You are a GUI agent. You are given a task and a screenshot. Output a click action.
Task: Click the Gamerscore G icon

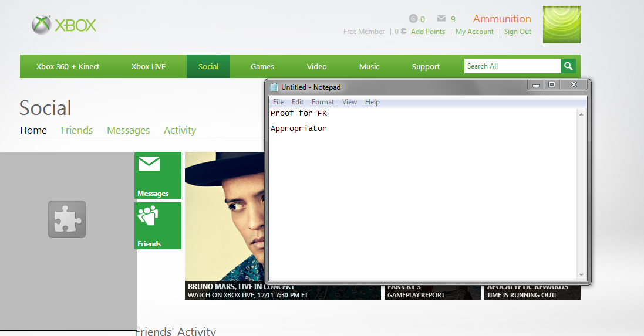coord(413,18)
